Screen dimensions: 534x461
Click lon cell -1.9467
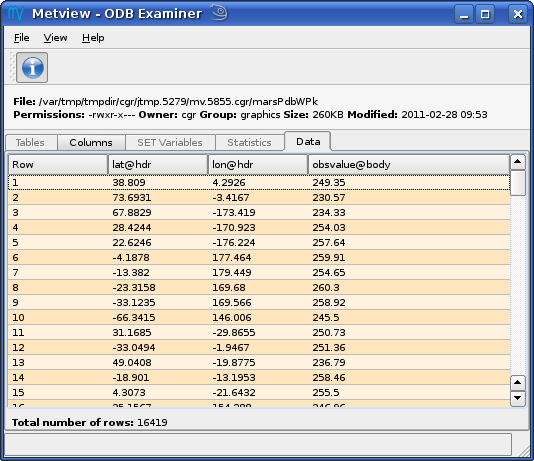(258, 347)
